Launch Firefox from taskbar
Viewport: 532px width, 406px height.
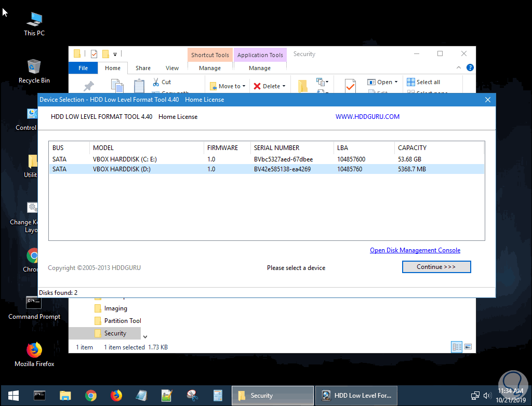click(116, 396)
